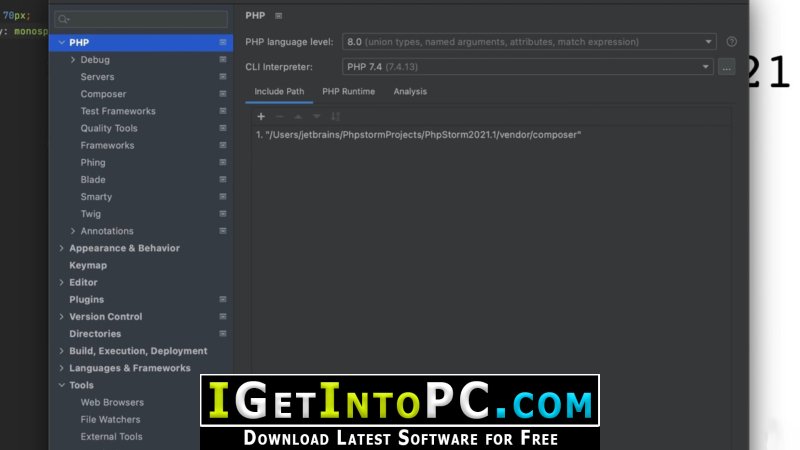Click the project icon on Twig row

[x=223, y=214]
